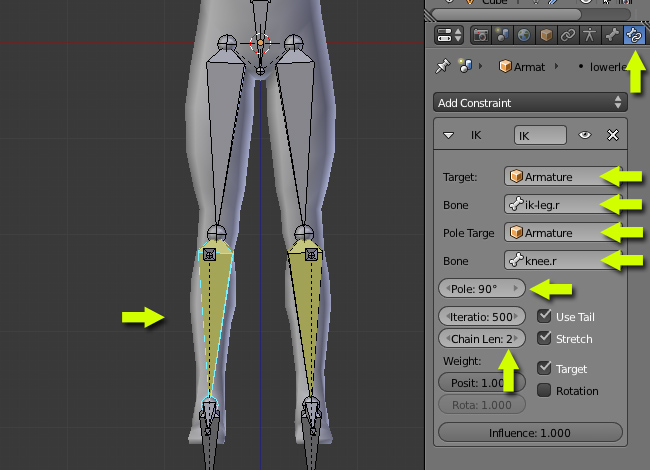Click the Chain Len 2 field
This screenshot has height=470, width=650.
pos(482,339)
